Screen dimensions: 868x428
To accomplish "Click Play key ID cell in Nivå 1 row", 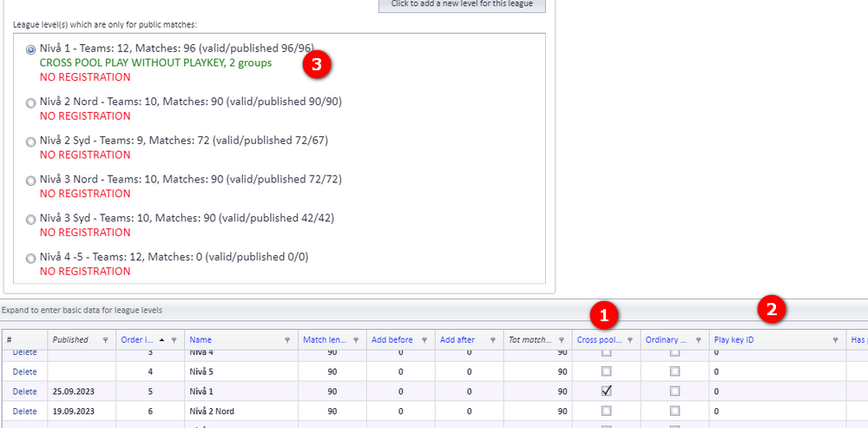I will pos(778,392).
